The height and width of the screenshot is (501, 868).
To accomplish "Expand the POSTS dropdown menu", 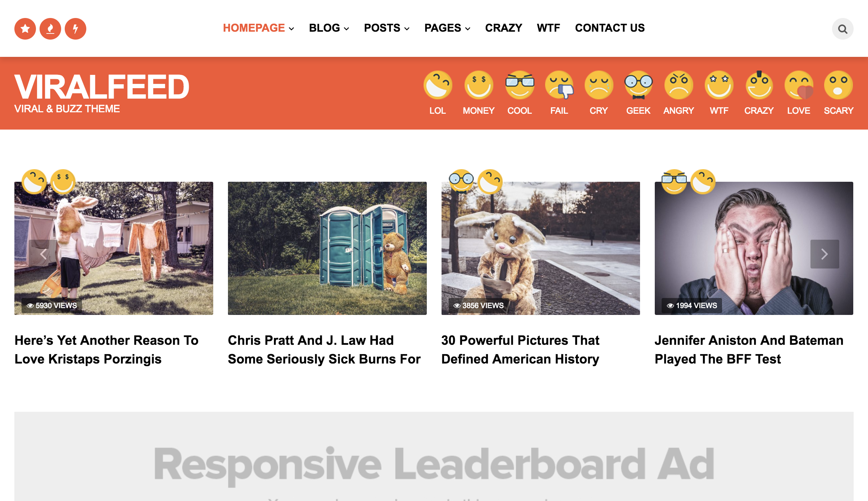I will [x=387, y=28].
